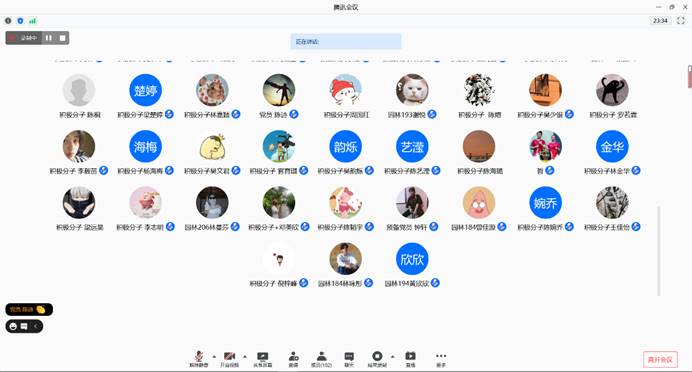Pause the ongoing recording
Image resolution: width=692 pixels, height=372 pixels.
(49, 38)
